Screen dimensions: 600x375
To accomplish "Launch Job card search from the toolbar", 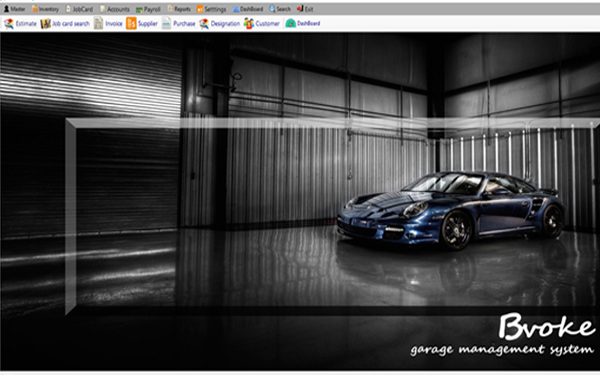I will (65, 24).
